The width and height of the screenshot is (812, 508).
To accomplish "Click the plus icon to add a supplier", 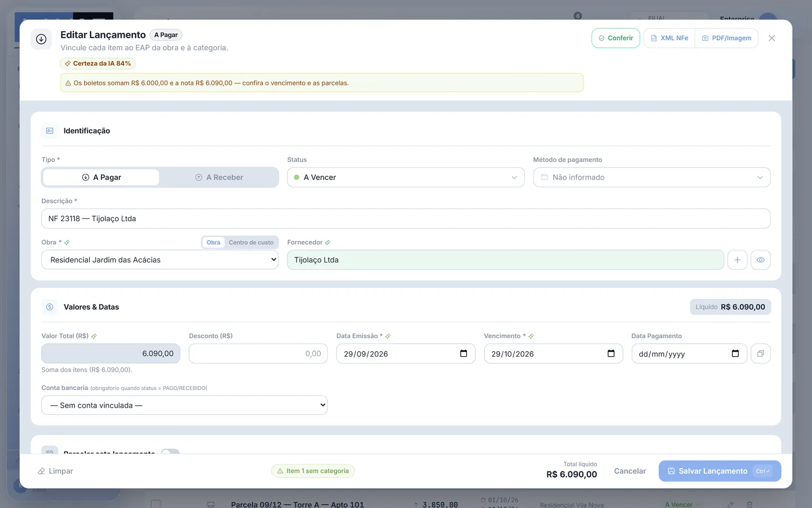I will click(737, 260).
